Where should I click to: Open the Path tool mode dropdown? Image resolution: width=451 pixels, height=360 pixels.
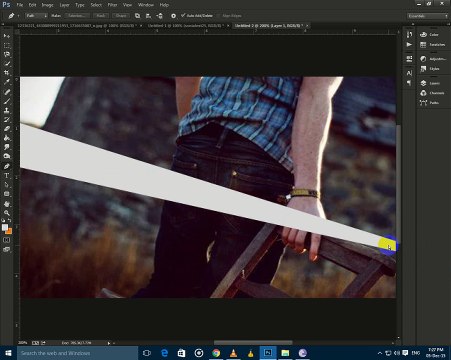pyautogui.click(x=36, y=16)
